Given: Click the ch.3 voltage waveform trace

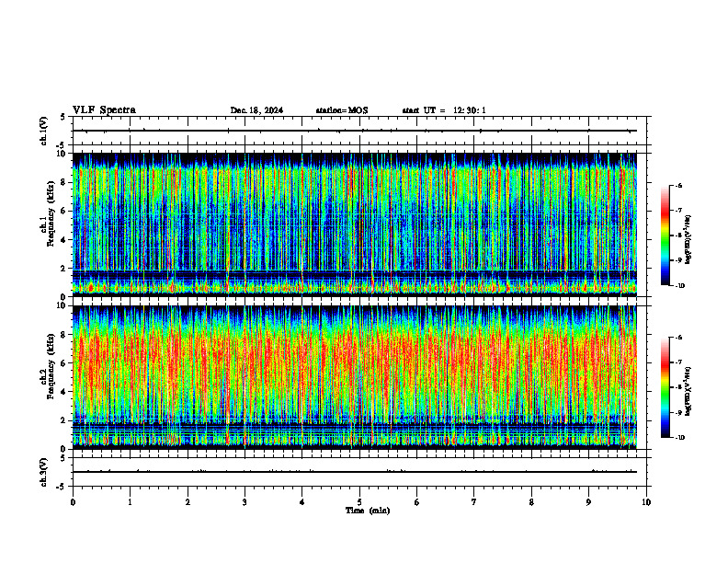Looking at the screenshot, I should click(354, 472).
